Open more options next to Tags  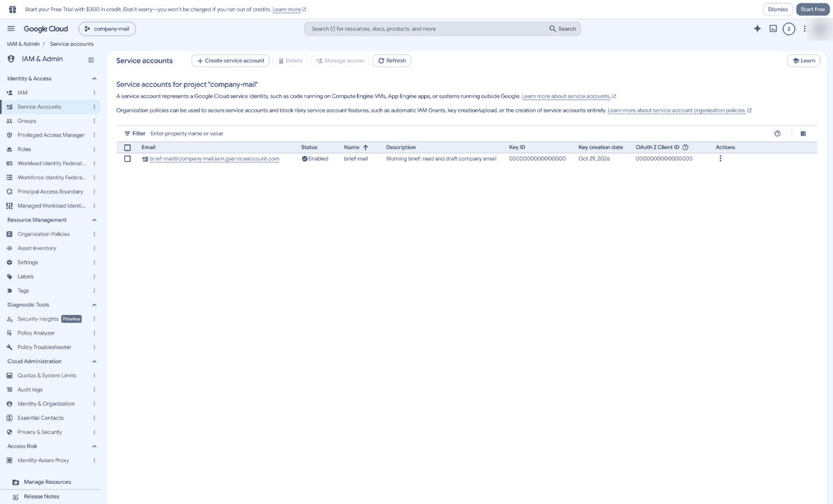[x=94, y=291]
